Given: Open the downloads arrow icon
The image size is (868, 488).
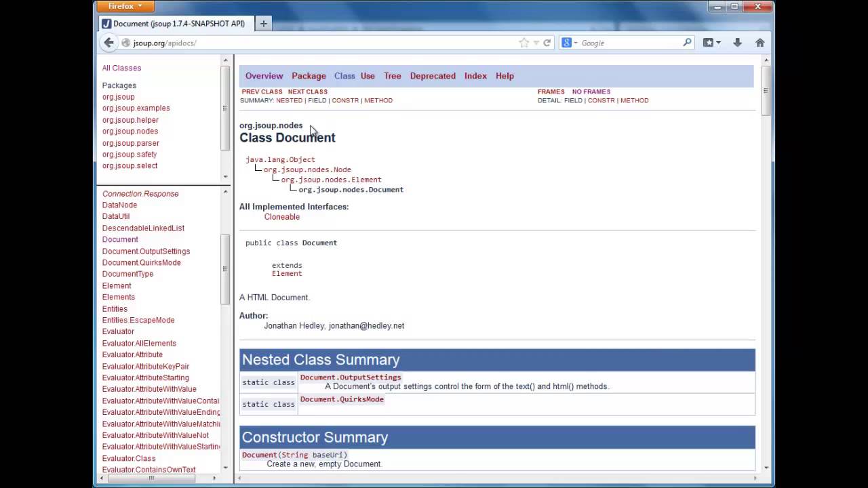Looking at the screenshot, I should click(737, 43).
